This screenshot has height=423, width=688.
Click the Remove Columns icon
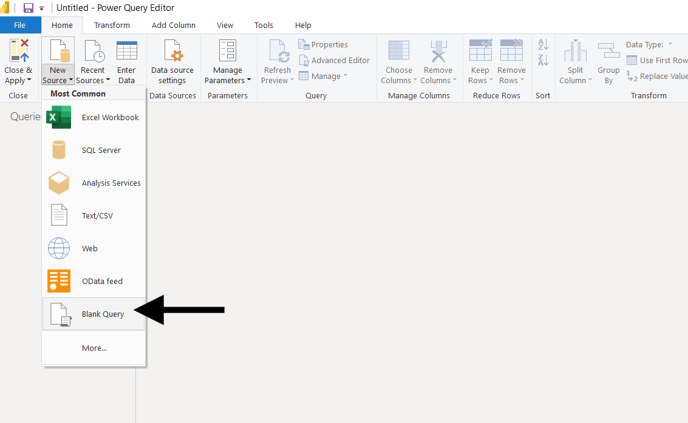click(438, 51)
